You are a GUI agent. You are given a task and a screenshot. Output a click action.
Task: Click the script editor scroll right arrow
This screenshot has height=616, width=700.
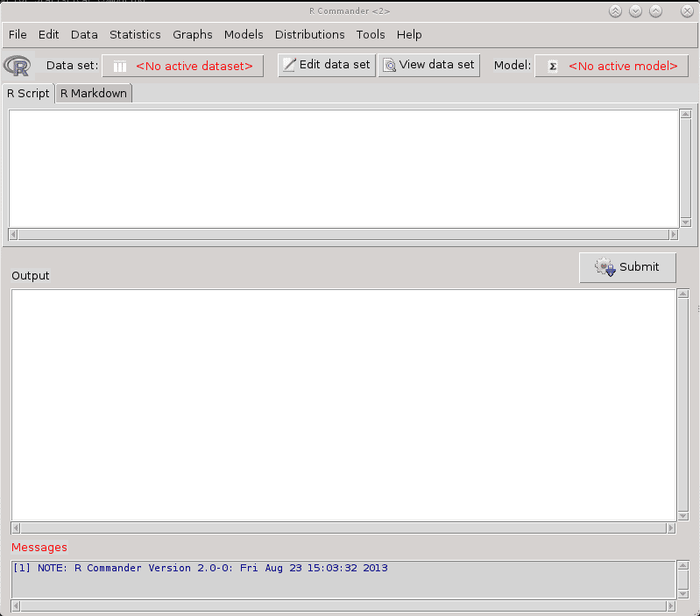pos(673,234)
